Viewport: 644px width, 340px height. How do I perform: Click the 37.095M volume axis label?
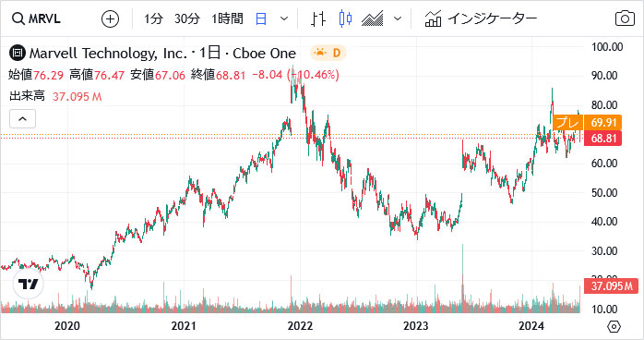611,285
